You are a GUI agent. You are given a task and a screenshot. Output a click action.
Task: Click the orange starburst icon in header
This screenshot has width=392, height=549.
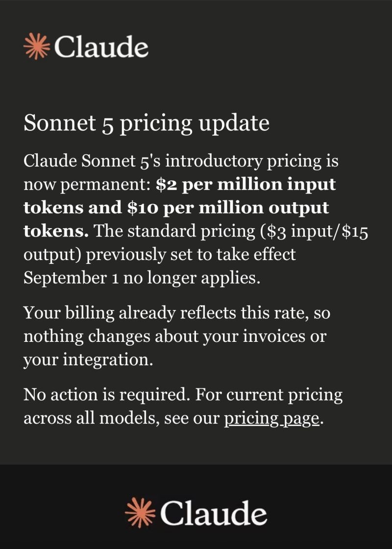(x=37, y=47)
